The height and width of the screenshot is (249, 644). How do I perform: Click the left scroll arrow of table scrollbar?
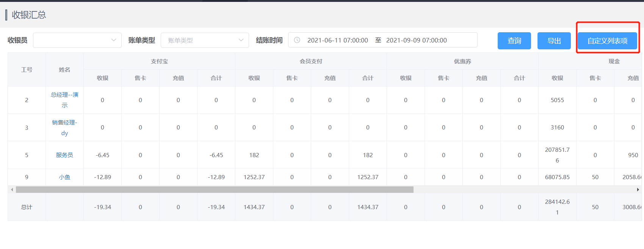pos(12,189)
